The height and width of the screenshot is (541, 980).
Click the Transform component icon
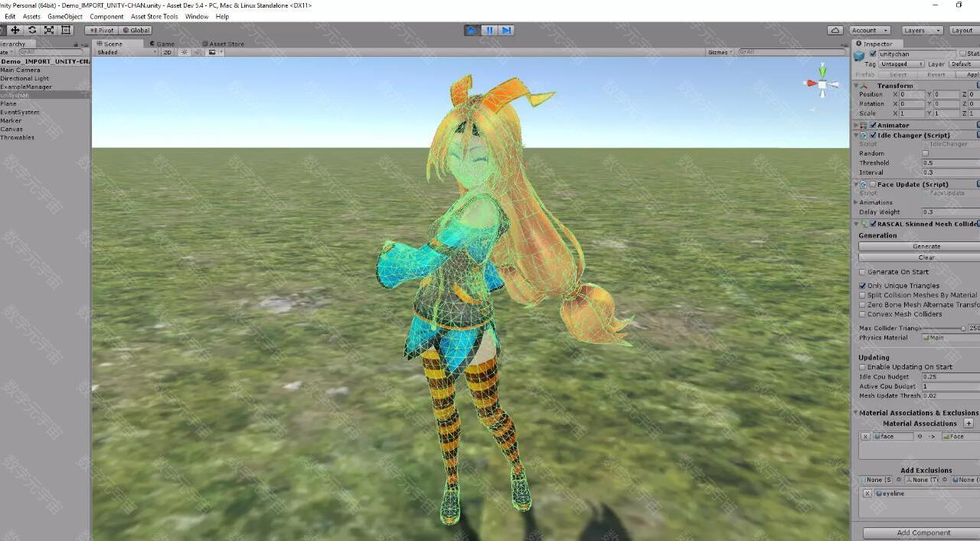point(865,85)
